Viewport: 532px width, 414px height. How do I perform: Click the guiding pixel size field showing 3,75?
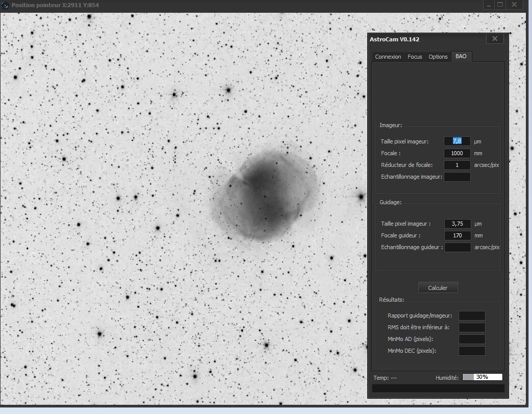[x=457, y=224]
